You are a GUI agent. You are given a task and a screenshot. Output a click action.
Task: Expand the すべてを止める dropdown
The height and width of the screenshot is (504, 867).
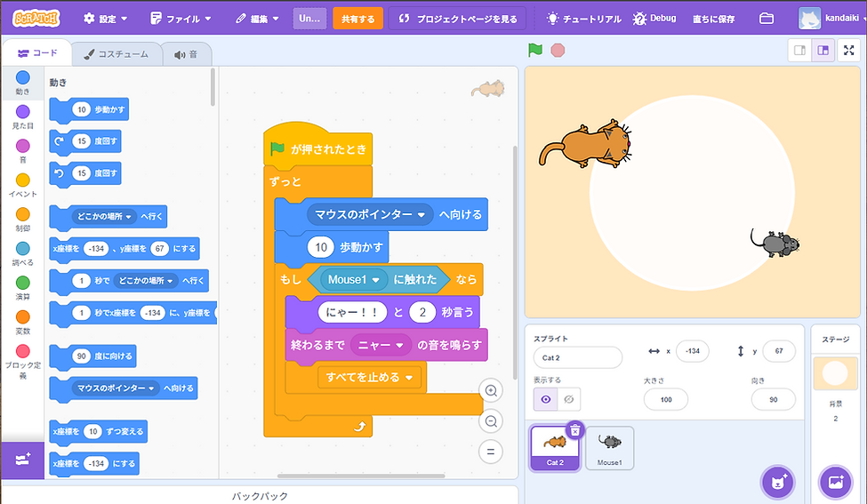coord(369,378)
